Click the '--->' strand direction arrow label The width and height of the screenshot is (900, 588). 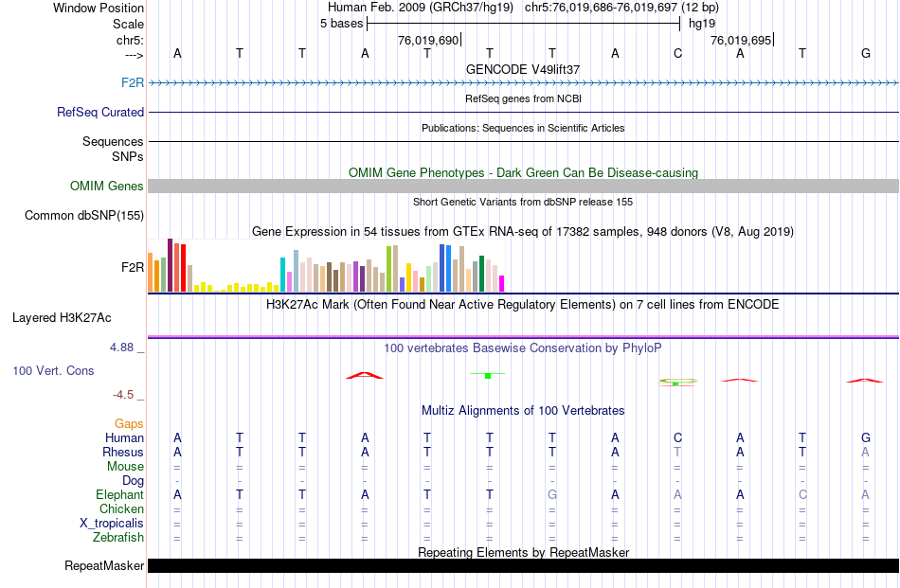click(x=134, y=55)
